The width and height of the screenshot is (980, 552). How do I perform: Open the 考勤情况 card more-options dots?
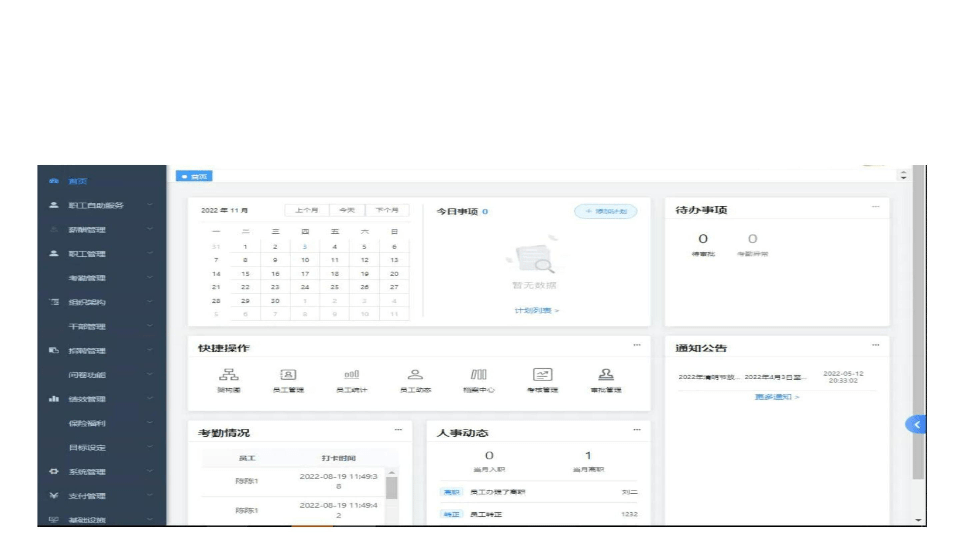[398, 430]
